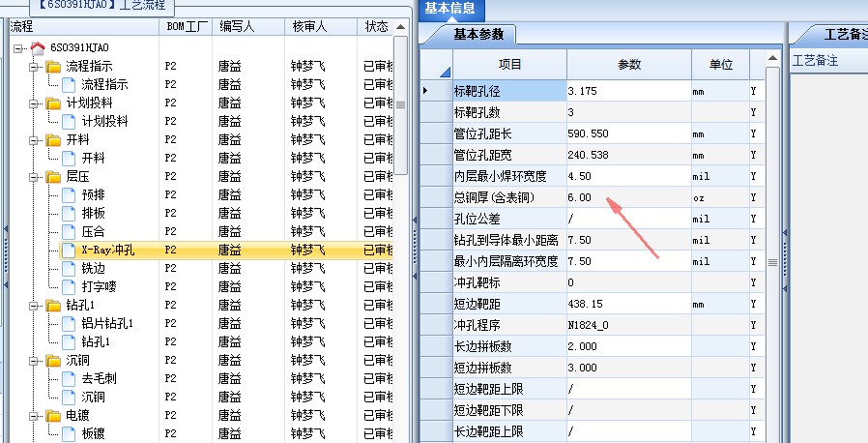Click the document icon beside 排板

(69, 213)
